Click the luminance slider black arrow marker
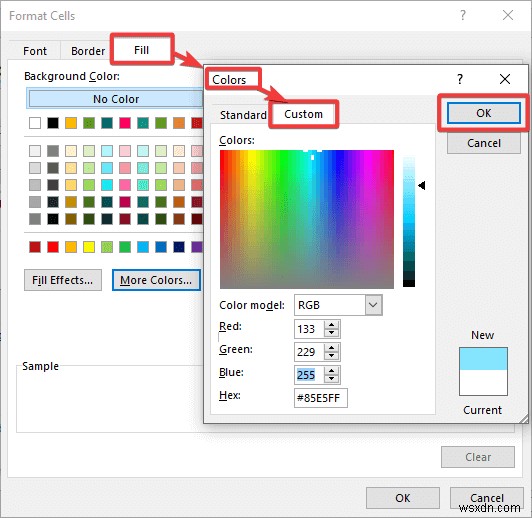 pos(422,186)
